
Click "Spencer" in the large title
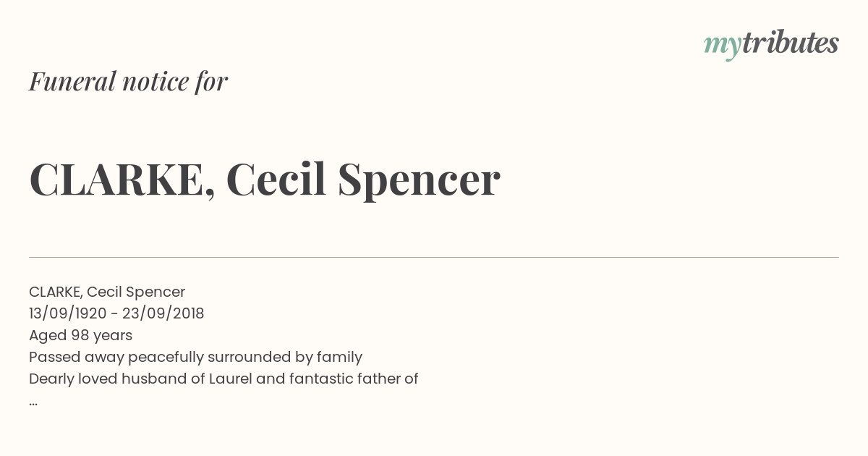tap(419, 180)
